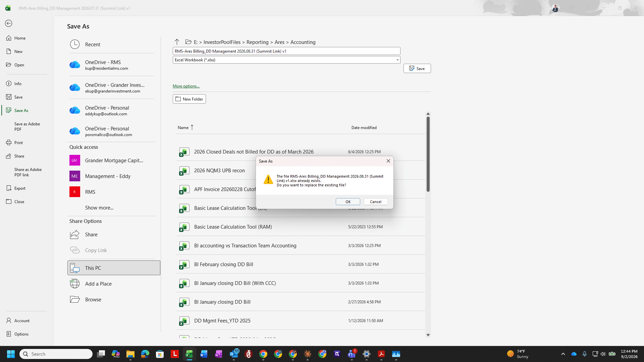Select This PC location
Screen dimensions: 644x362
pos(114,268)
